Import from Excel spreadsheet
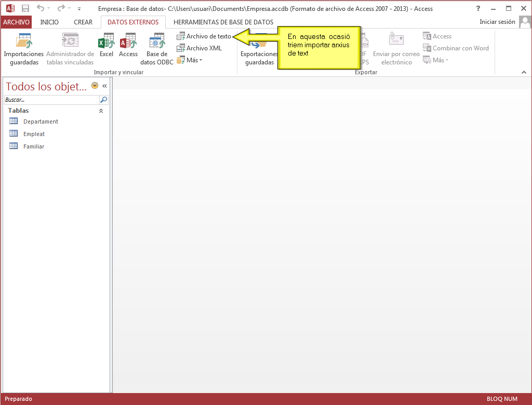 click(x=106, y=45)
